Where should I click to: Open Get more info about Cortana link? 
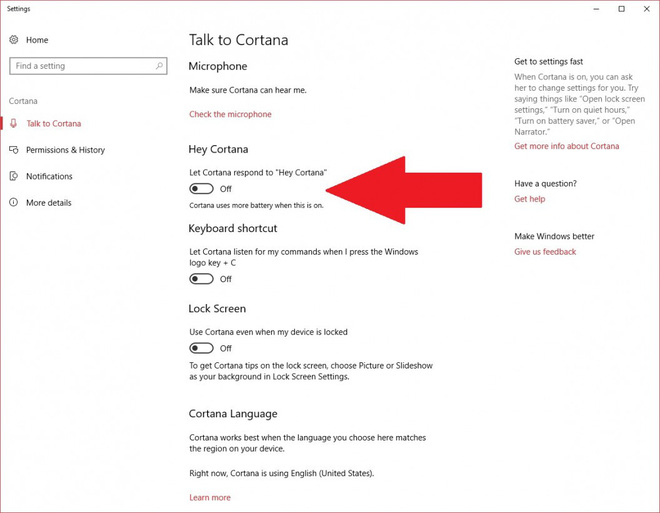[566, 146]
